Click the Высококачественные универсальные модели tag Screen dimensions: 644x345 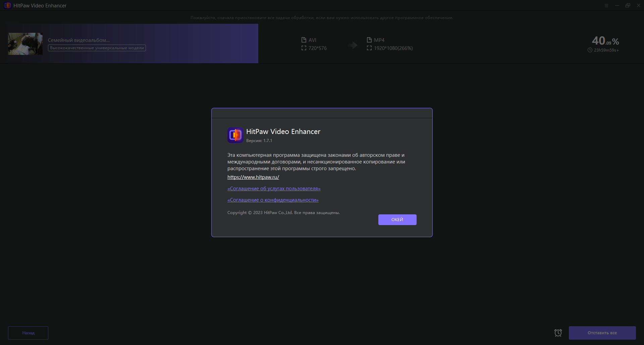(x=97, y=48)
